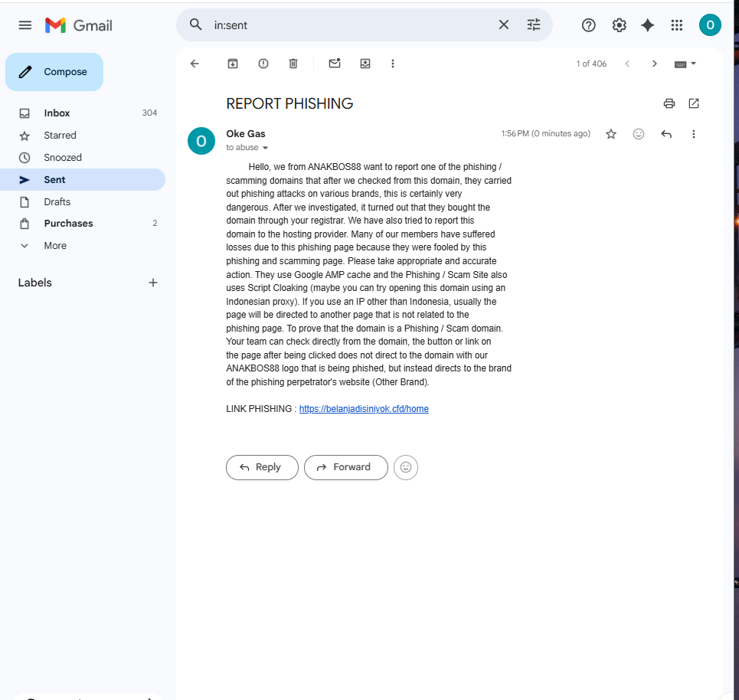Screen dimensions: 739x700
Task: Open the Gemini sparkle icon
Action: (x=648, y=25)
